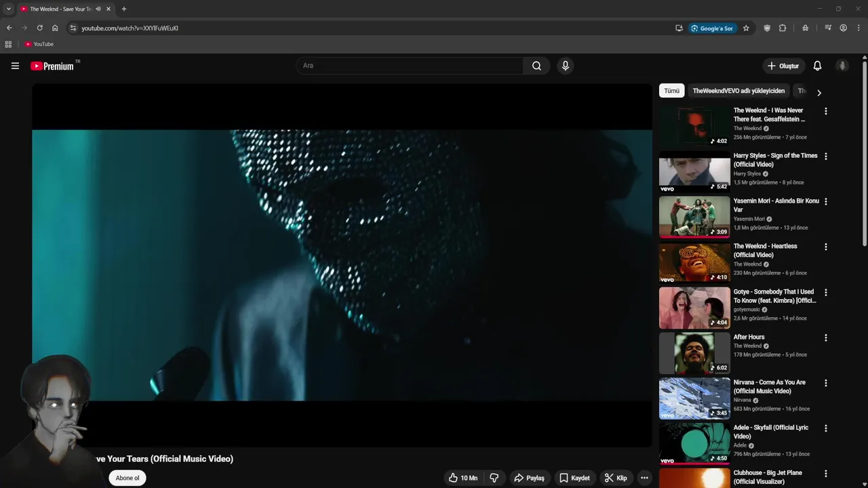Open options for Somebody That I Used To Know

click(825, 292)
